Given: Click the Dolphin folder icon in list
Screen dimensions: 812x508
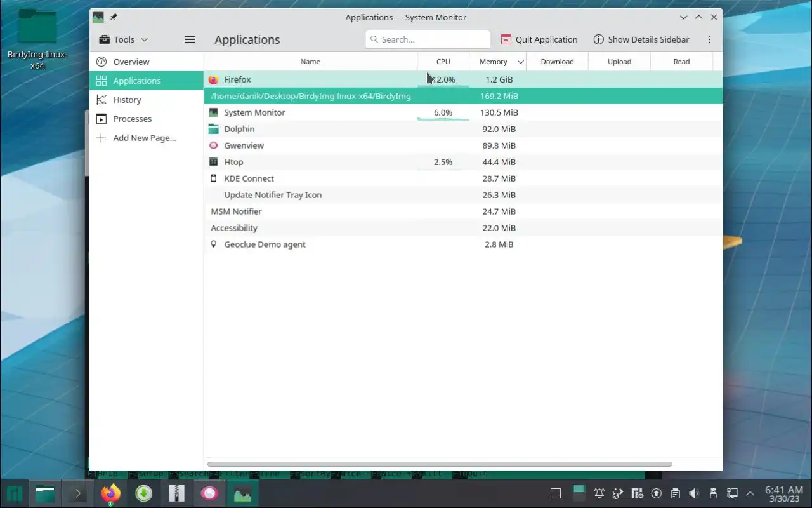Looking at the screenshot, I should point(213,129).
